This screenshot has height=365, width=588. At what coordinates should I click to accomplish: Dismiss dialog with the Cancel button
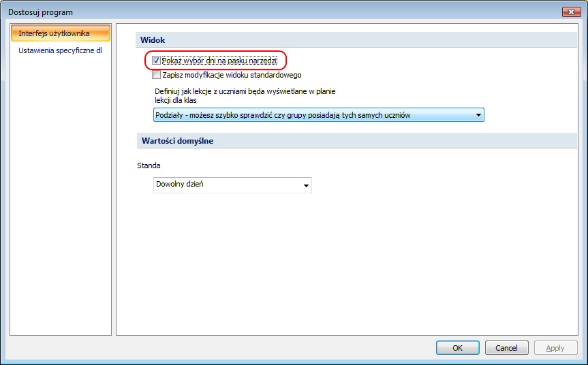tap(507, 348)
